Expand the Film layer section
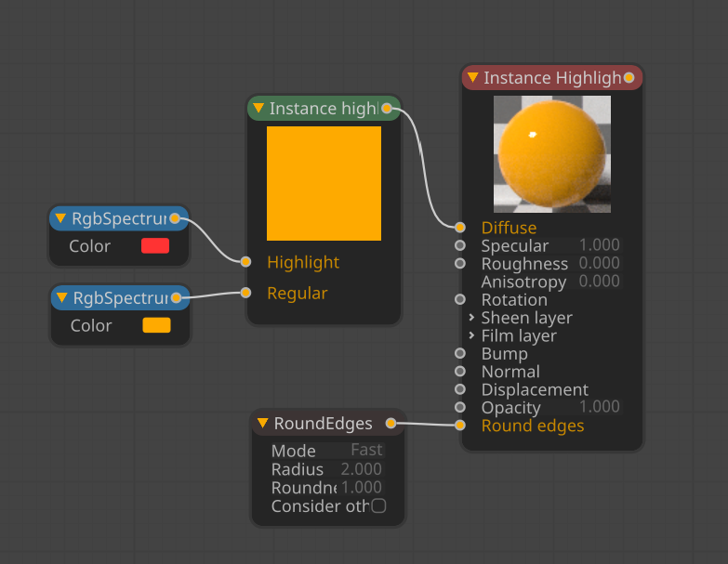 coord(471,335)
